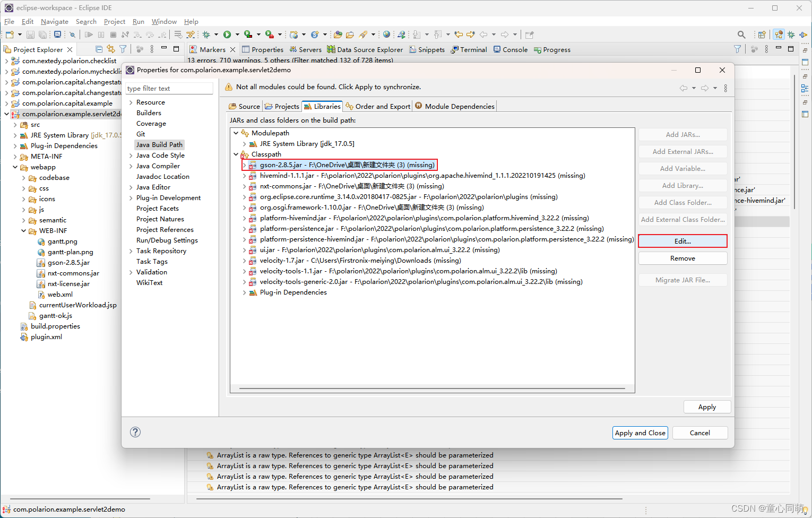The width and height of the screenshot is (812, 518).
Task: Click the Debug bug toolbar icon
Action: tap(206, 34)
